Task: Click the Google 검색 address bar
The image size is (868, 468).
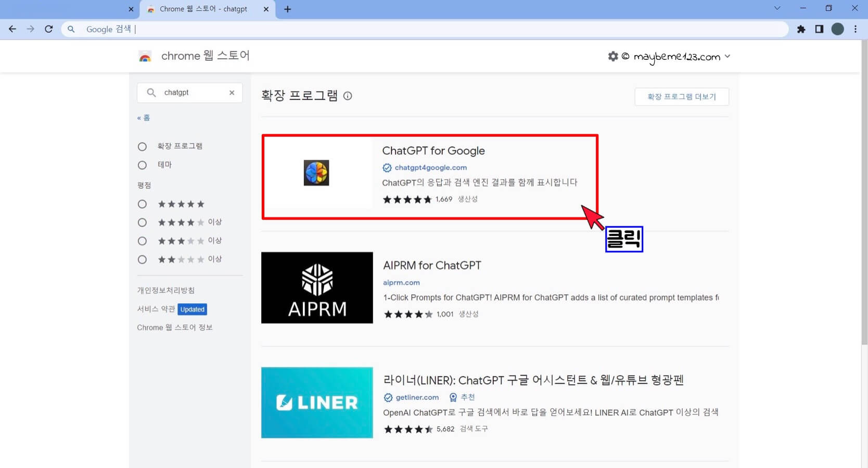Action: (425, 29)
